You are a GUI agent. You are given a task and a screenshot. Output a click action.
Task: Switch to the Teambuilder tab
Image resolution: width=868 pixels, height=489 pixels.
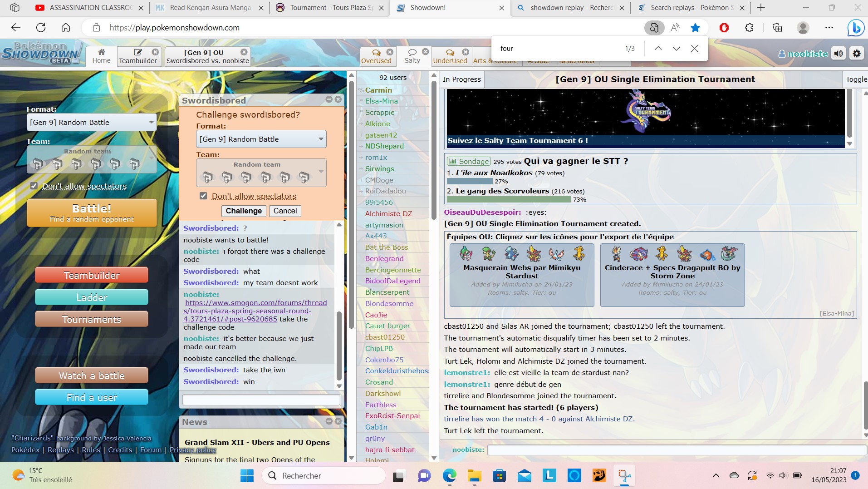click(x=138, y=56)
